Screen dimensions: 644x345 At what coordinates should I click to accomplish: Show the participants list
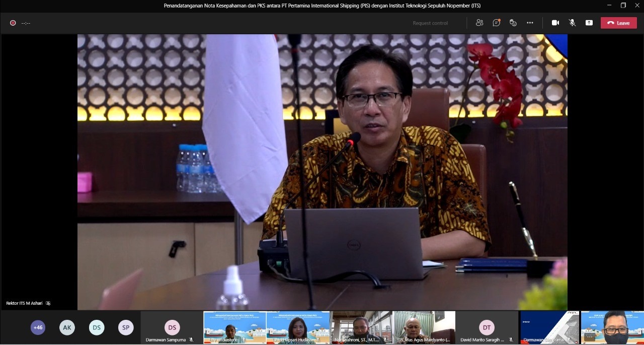(x=479, y=23)
